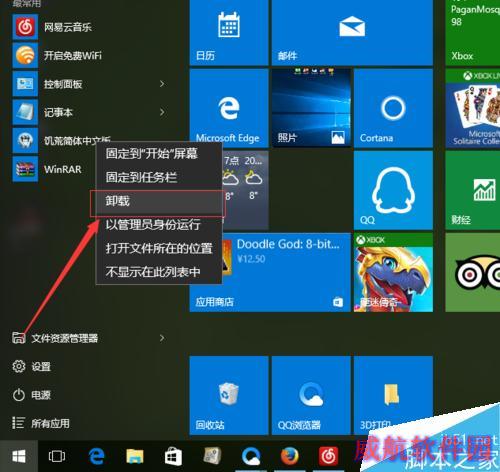Open the 照片 photos tile
This screenshot has width=500, height=472.
(x=311, y=108)
